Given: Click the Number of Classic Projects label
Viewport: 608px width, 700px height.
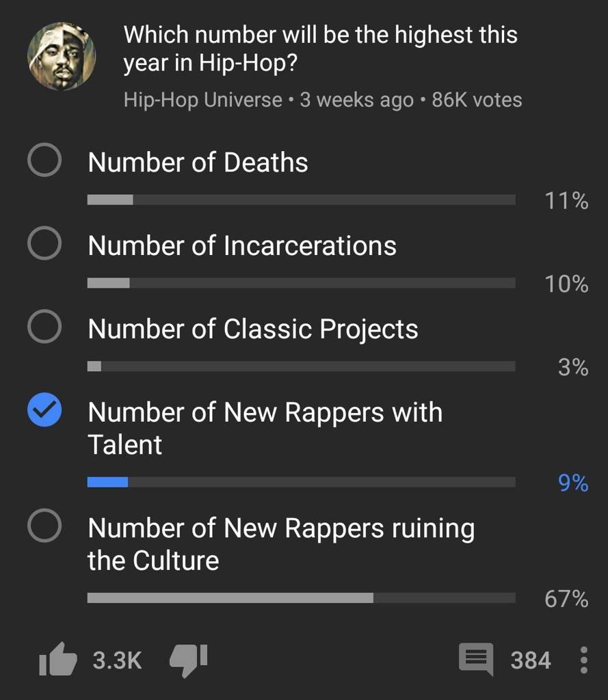Looking at the screenshot, I should pyautogui.click(x=253, y=329).
